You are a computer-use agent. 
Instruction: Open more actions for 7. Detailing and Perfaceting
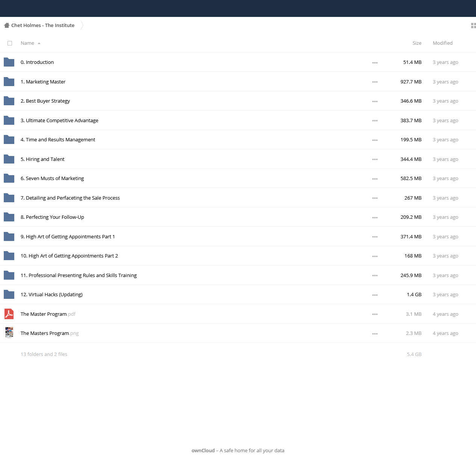(375, 198)
